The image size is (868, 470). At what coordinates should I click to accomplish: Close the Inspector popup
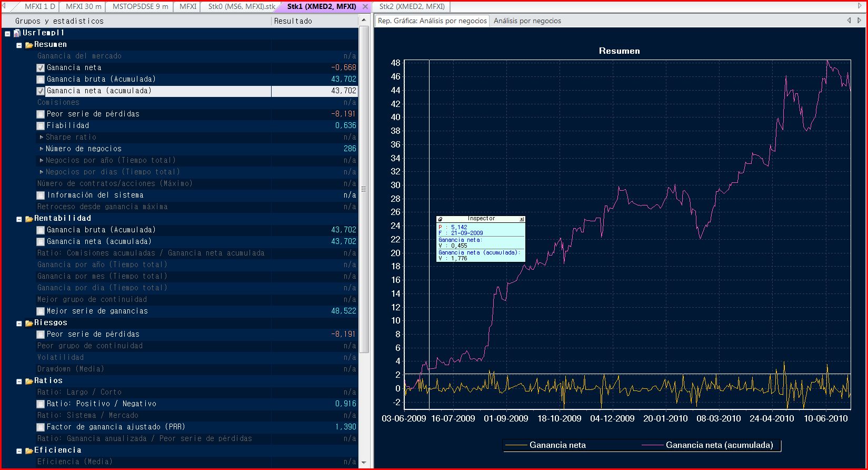tap(522, 219)
